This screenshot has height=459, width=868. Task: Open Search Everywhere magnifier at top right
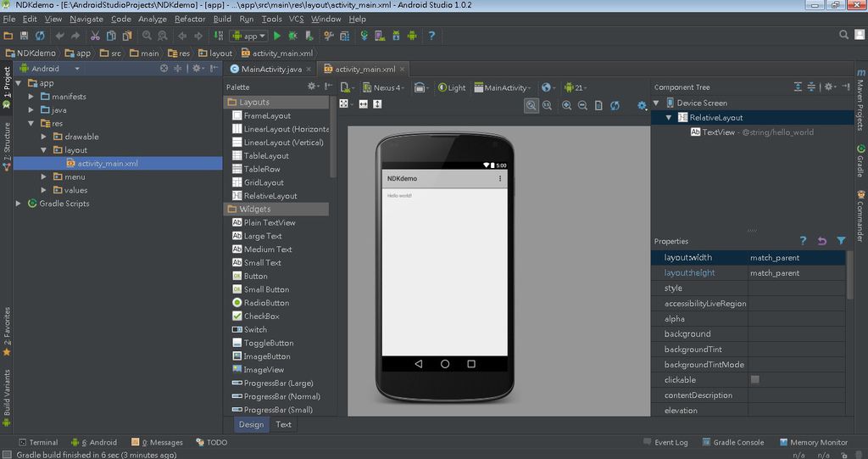tap(843, 35)
